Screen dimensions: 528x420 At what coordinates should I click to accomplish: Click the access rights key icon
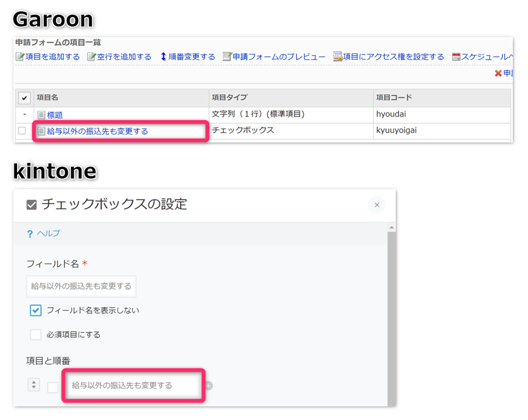[x=337, y=57]
